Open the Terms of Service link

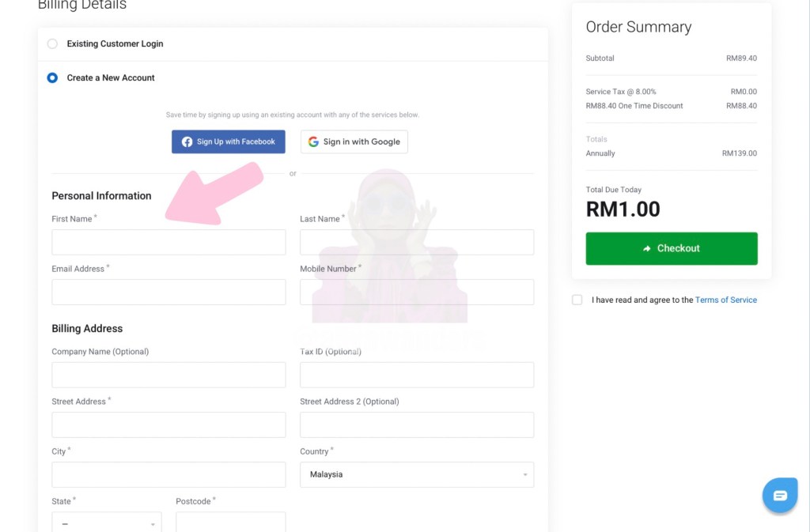[725, 300]
